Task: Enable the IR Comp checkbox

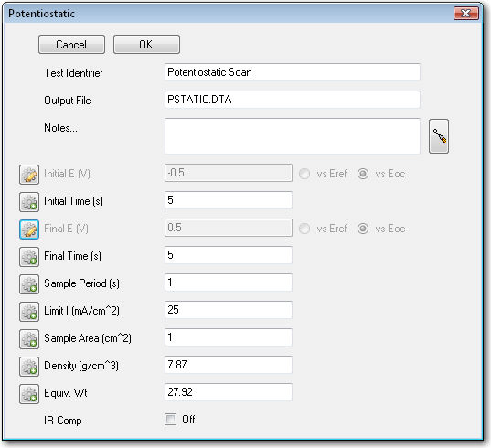Action: pyautogui.click(x=170, y=419)
